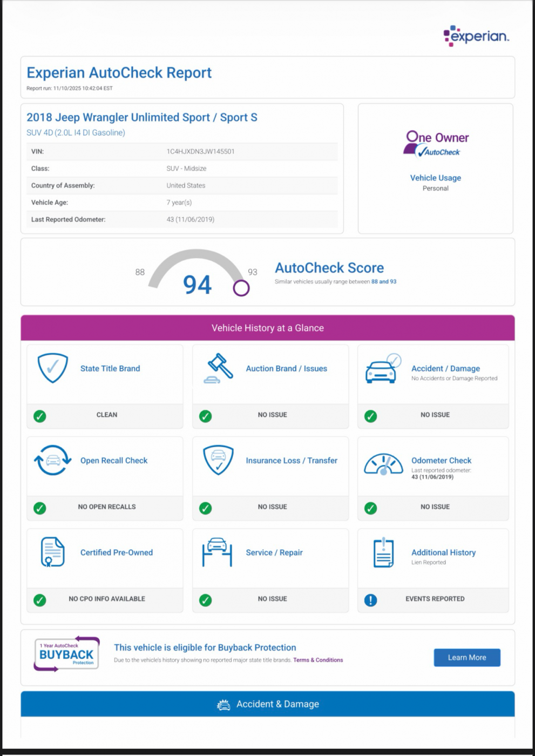535x756 pixels.
Task: Click the Experian logo
Action: click(x=476, y=36)
